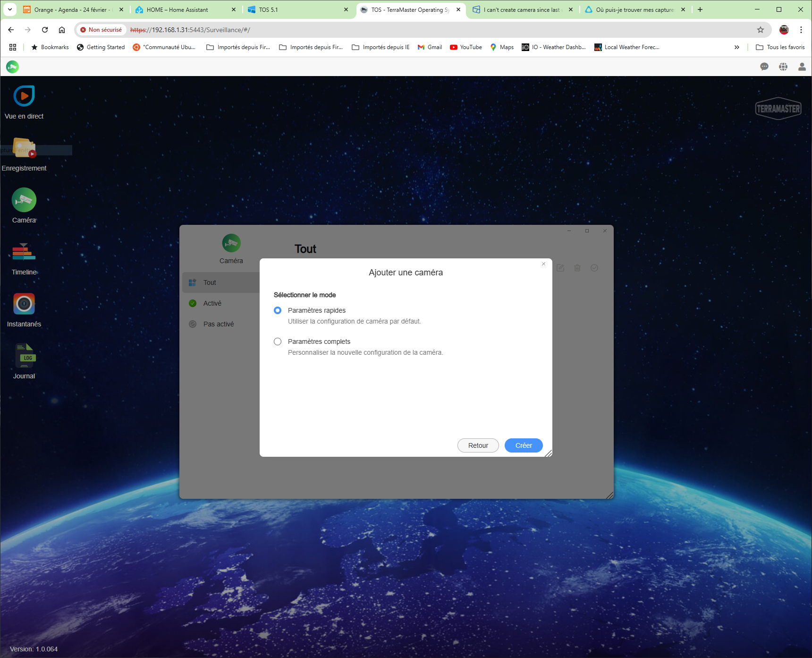Click the edit camera pencil icon
The width and height of the screenshot is (812, 658).
pyautogui.click(x=560, y=268)
